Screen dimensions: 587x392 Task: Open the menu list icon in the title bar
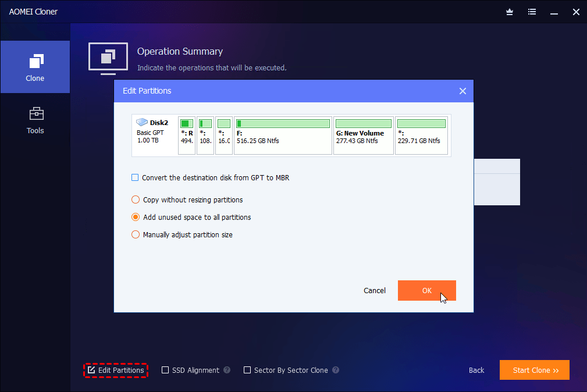pos(532,12)
